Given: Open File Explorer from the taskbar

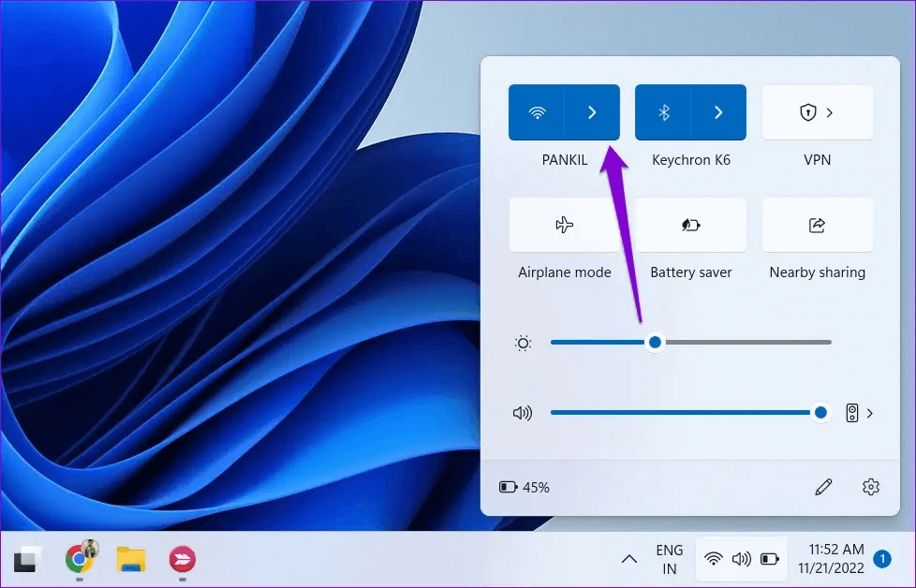Looking at the screenshot, I should (x=131, y=559).
